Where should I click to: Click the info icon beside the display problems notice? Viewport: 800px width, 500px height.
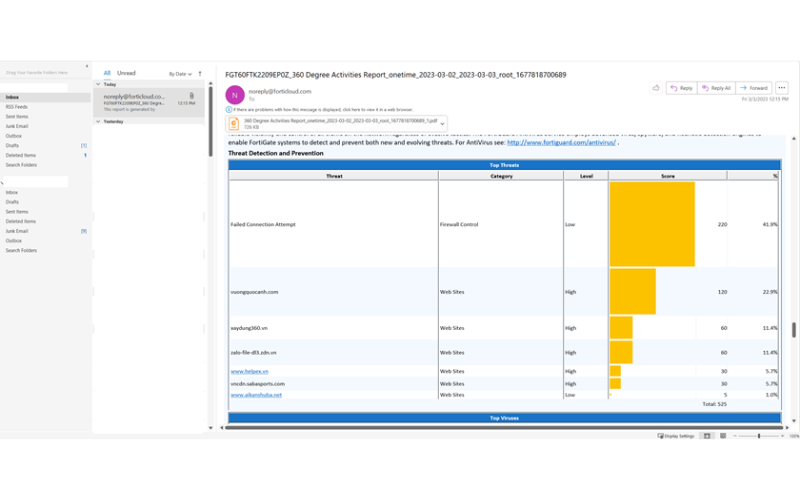229,110
